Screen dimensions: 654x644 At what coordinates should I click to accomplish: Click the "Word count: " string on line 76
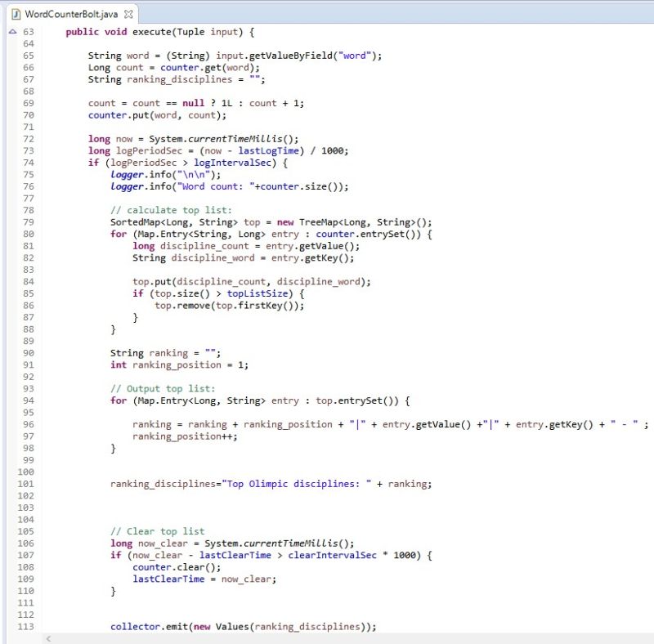pyautogui.click(x=216, y=186)
